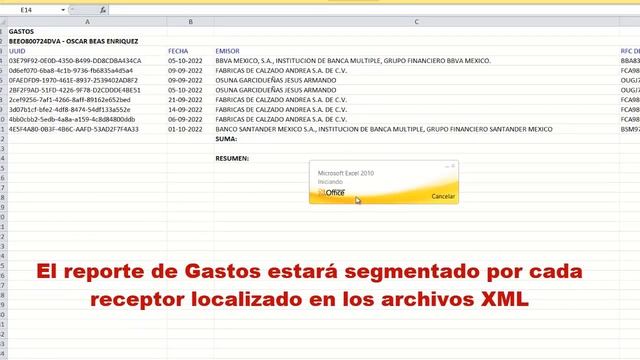
Task: Select cell BEEO800724DVA - OSCAR BEAS ENRIQUEZ
Action: tap(87, 41)
